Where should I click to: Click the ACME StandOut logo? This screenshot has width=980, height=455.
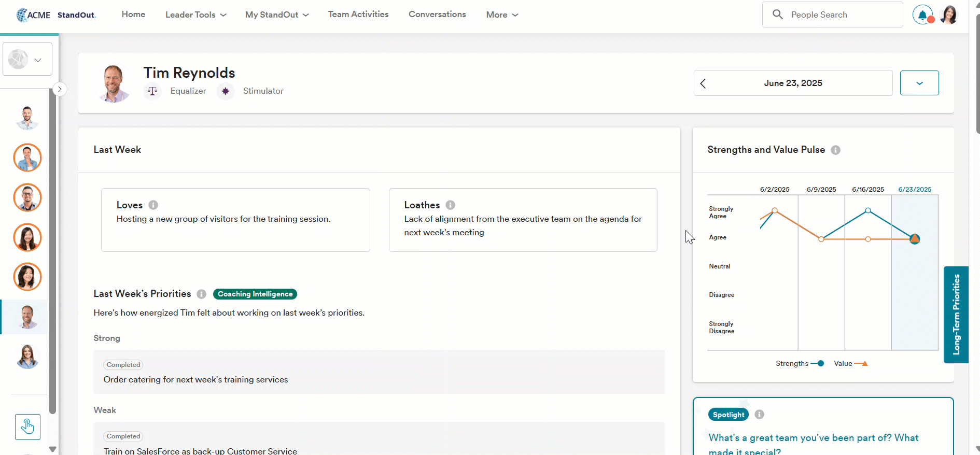pyautogui.click(x=56, y=15)
